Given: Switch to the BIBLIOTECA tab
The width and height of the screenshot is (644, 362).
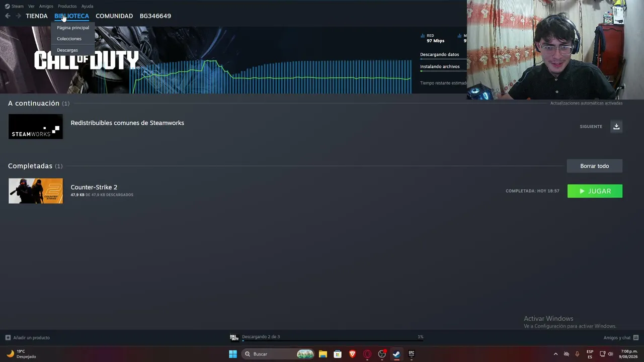Looking at the screenshot, I should point(71,16).
